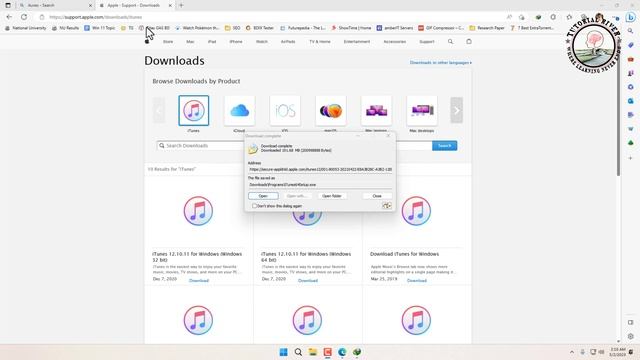This screenshot has width=640, height=360.
Task: Select the iOS product icon
Action: [285, 111]
